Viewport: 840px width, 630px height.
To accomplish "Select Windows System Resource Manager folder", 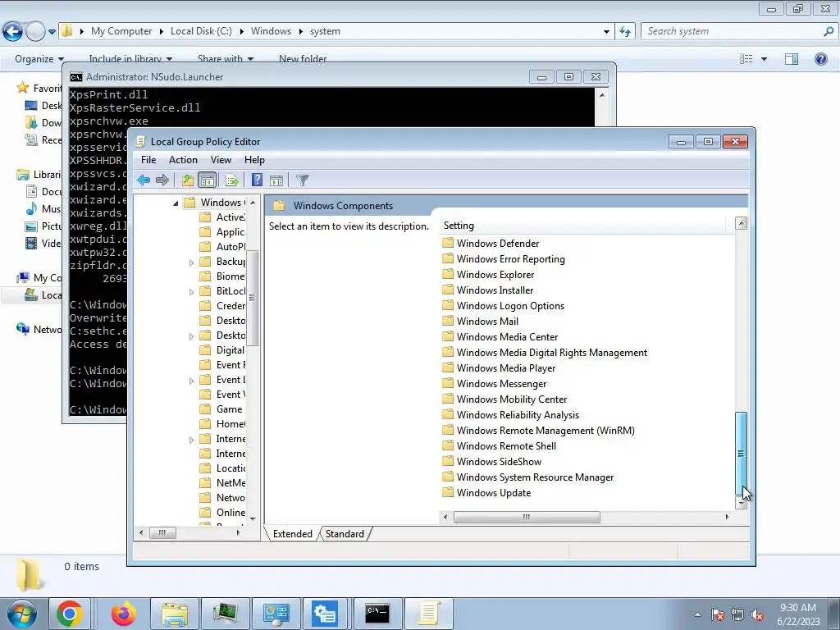I will [x=528, y=477].
